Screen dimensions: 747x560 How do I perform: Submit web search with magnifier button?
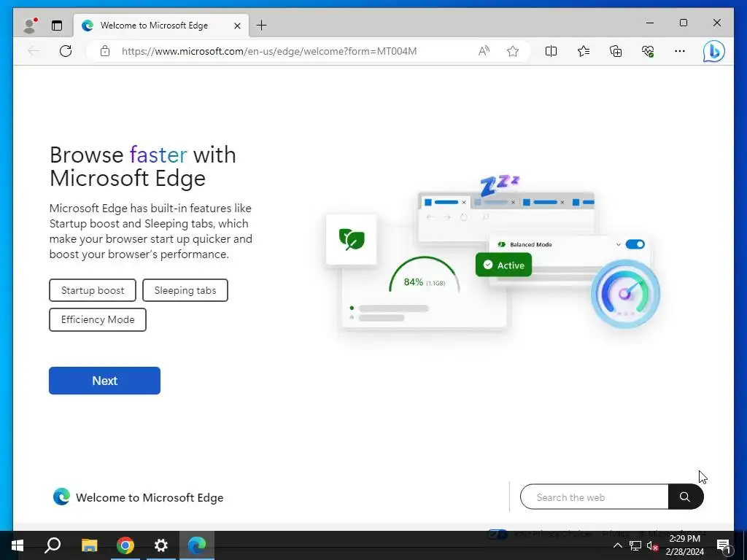tap(685, 497)
